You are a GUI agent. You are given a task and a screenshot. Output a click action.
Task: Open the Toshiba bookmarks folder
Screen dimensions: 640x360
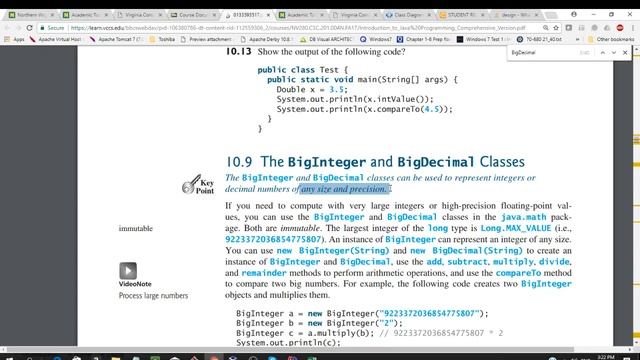[162, 39]
